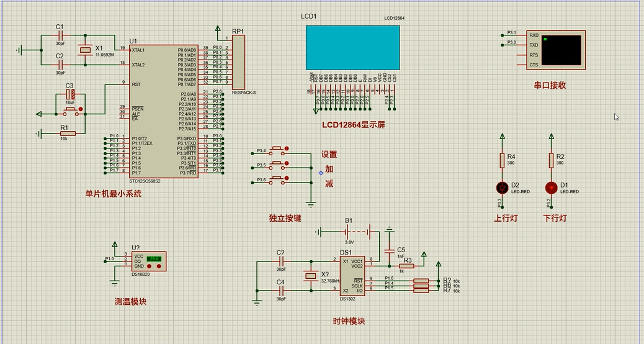Select the 32.768kHz crystal near DS1302
The width and height of the screenshot is (644, 344).
[310, 276]
